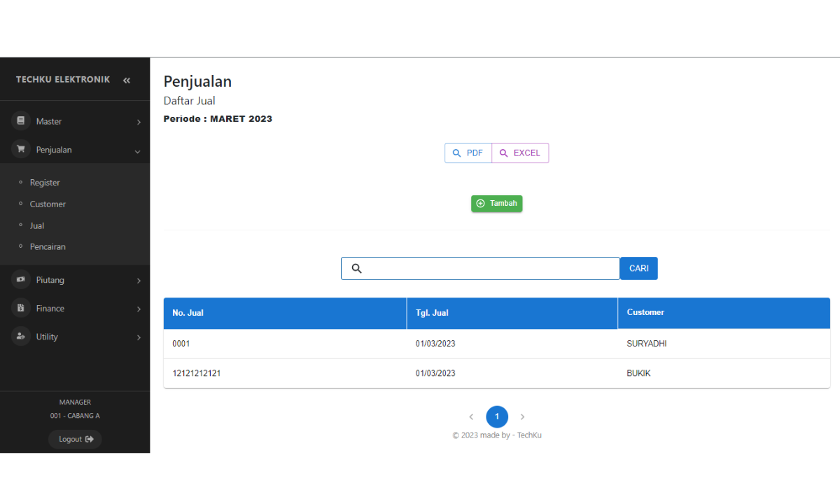840x504 pixels.
Task: Select the Pencairan submenu item
Action: click(x=48, y=247)
